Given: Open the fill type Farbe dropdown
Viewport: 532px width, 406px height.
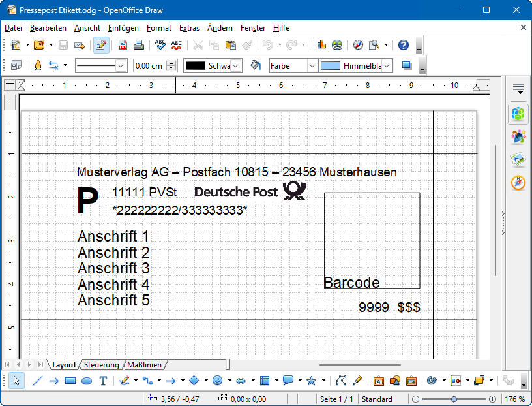Looking at the screenshot, I should tap(312, 65).
